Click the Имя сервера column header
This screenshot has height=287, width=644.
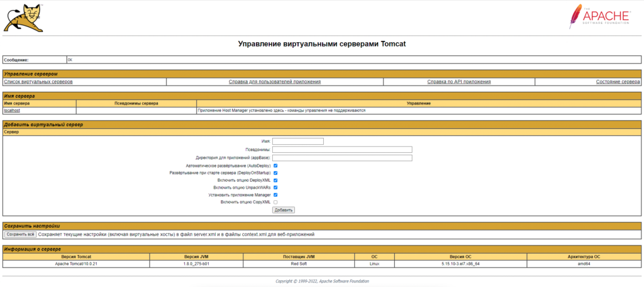pyautogui.click(x=40, y=103)
